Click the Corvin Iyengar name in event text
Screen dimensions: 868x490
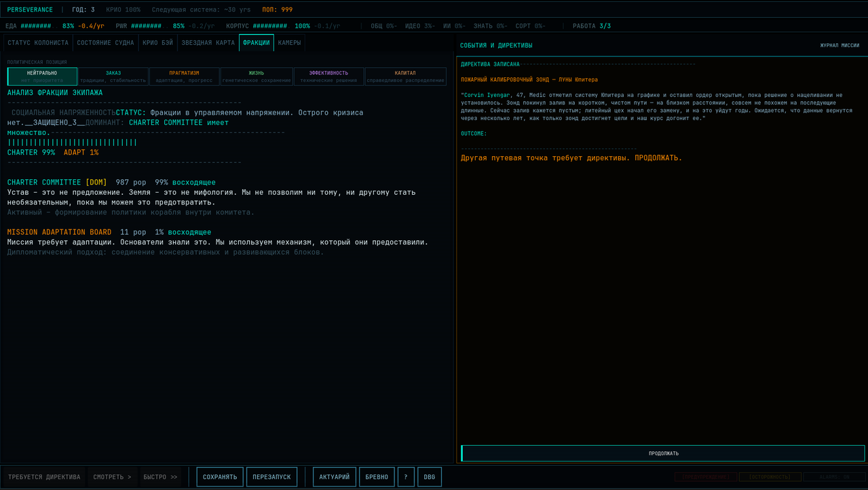pyautogui.click(x=487, y=95)
